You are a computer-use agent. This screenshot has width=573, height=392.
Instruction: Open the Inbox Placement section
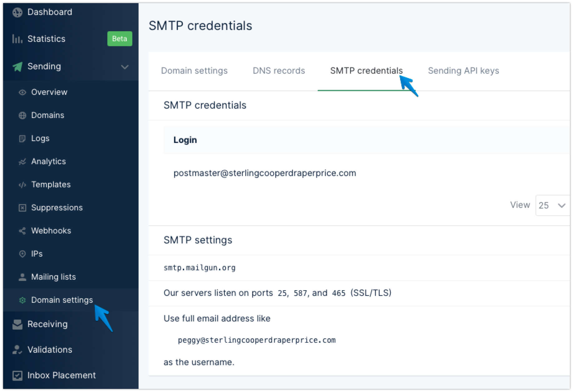tap(61, 375)
